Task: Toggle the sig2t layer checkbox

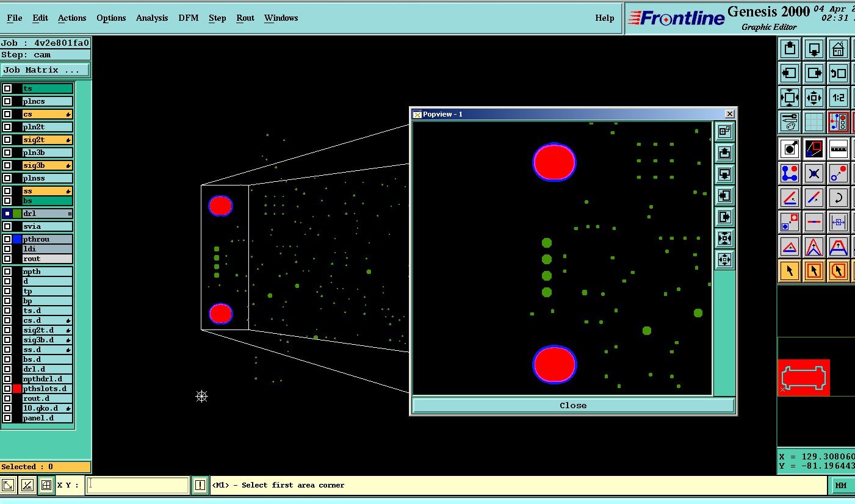Action: pos(7,140)
